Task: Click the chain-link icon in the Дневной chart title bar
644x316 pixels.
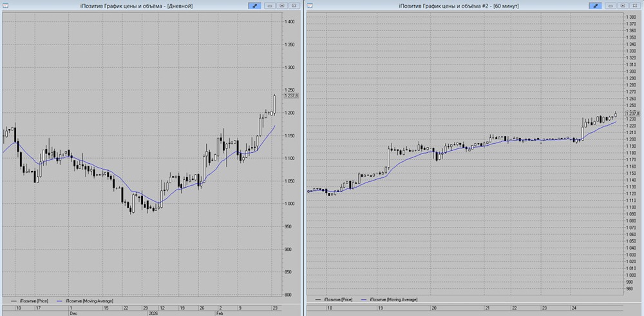Action: pos(254,6)
